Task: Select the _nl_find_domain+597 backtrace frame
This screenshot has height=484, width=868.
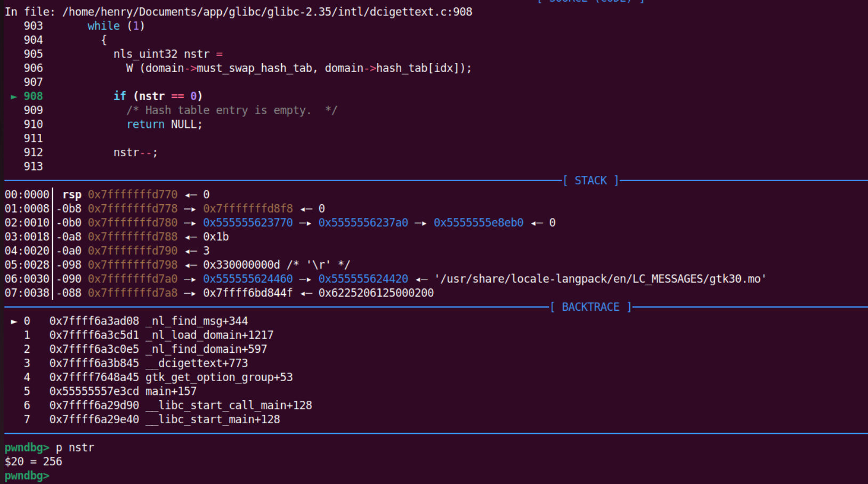Action: pos(206,349)
